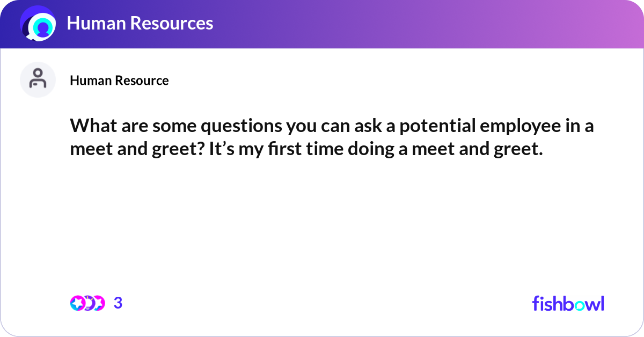
Task: Open the Human Resources bowl title
Action: (x=140, y=23)
